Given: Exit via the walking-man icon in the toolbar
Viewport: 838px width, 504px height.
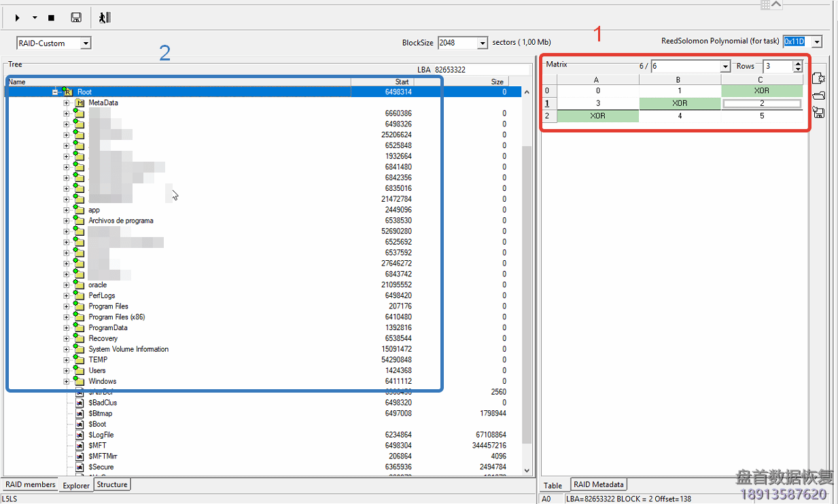Looking at the screenshot, I should click(104, 17).
